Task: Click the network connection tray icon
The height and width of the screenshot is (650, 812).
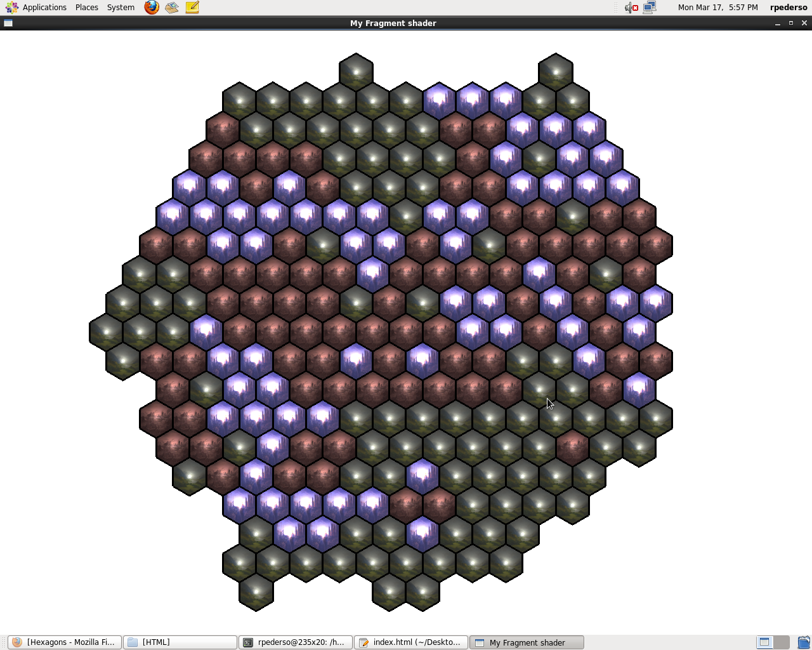Action: point(650,8)
